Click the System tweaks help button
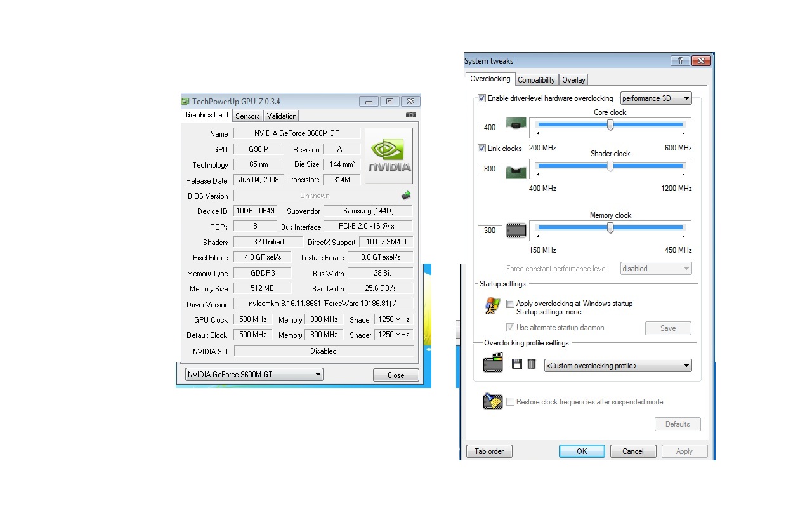812x508 pixels. point(679,61)
